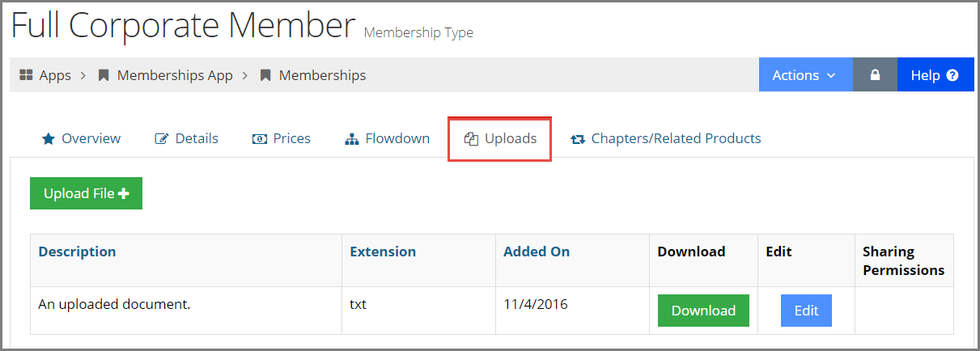The width and height of the screenshot is (980, 351).
Task: Open the Actions dropdown menu
Action: 805,75
